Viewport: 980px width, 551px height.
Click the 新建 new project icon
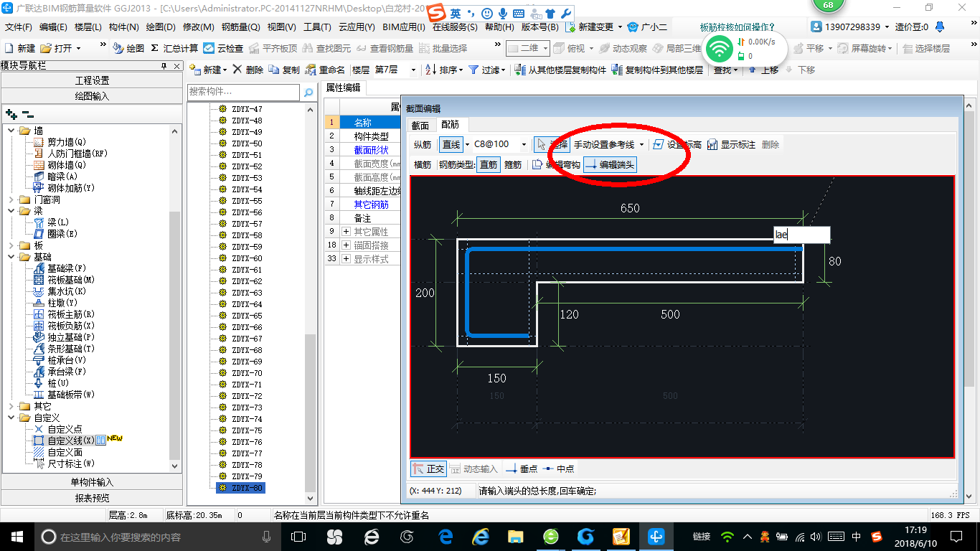[x=9, y=49]
